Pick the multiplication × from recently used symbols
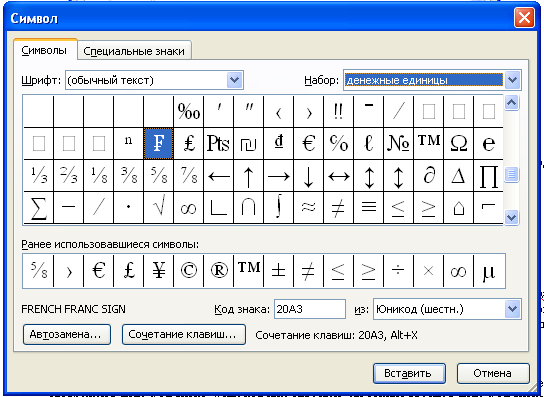Screen dimensions: 544x397 coord(428,271)
